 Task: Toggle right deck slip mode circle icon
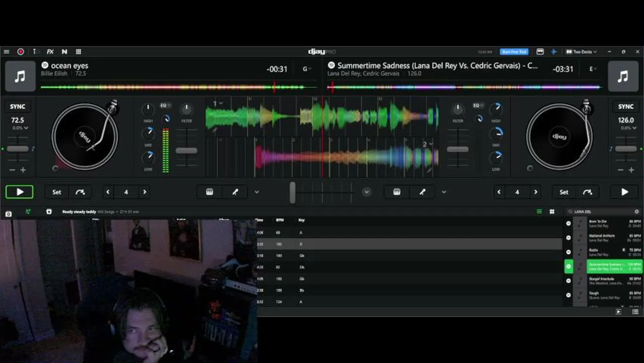pyautogui.click(x=530, y=168)
